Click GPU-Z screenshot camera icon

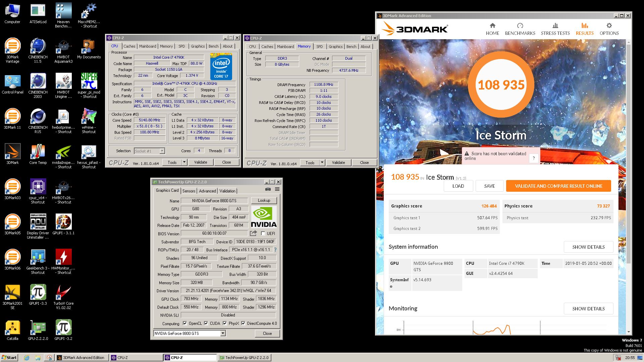click(x=268, y=189)
